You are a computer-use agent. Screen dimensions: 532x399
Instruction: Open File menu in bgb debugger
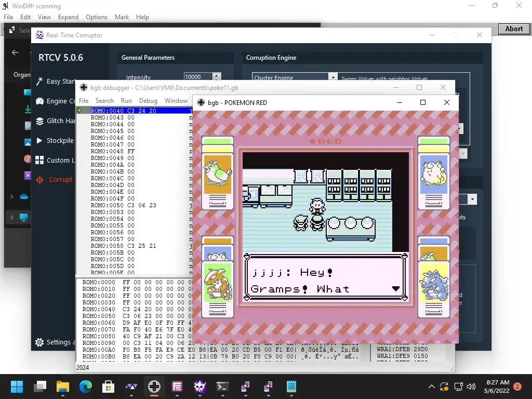click(84, 101)
